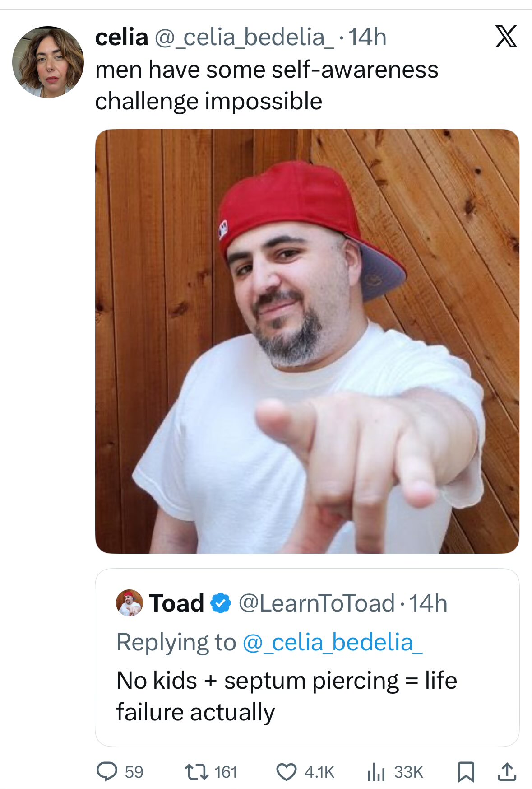Image resolution: width=532 pixels, height=789 pixels.
Task: Open Toad's small avatar in quoted tweet
Action: [129, 603]
